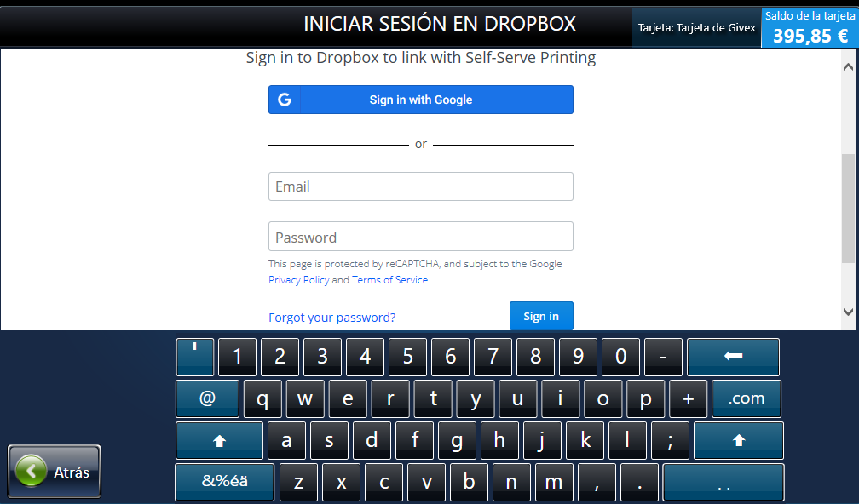Tap the number 1 key
859x504 pixels.
pos(237,357)
